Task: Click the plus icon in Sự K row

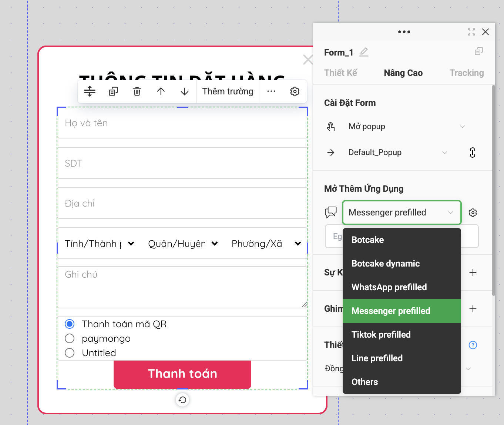Action: [x=473, y=272]
